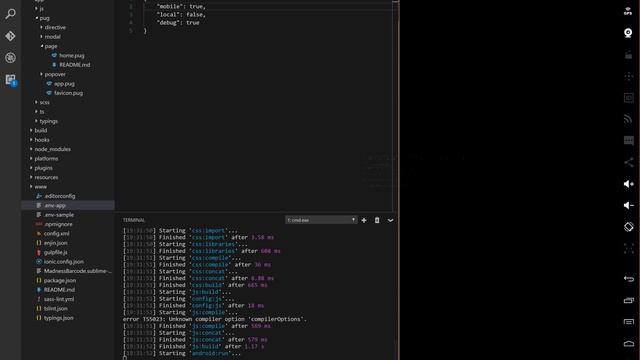Click the emulator disk I/O square icon
Screen dimensions: 640x360
point(628,98)
